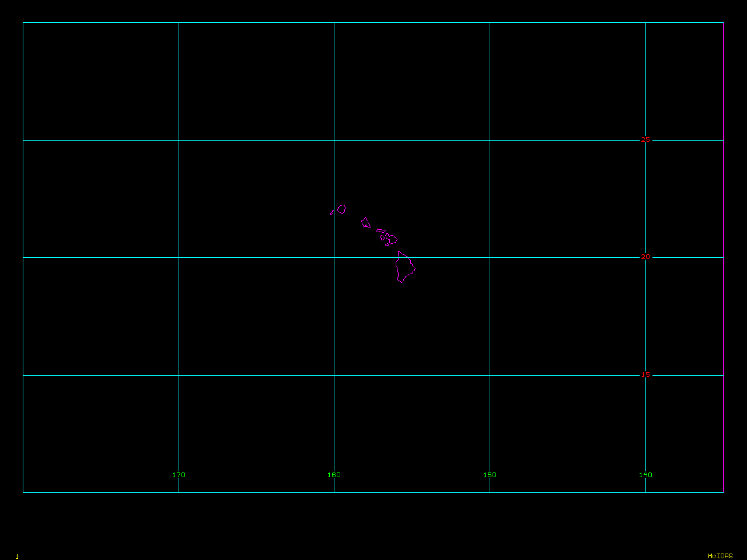
Task: Click the McIDAS label
Action: tap(720, 556)
